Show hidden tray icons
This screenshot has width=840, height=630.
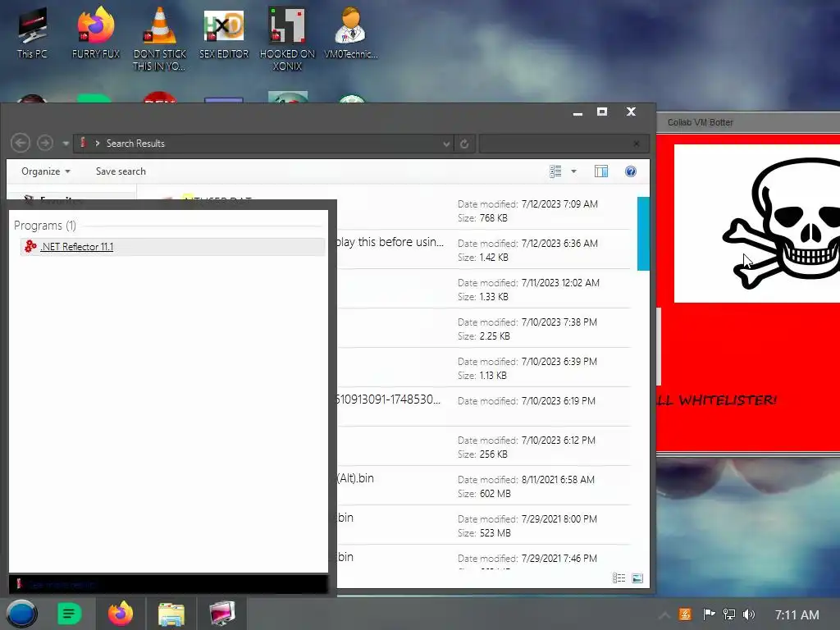pyautogui.click(x=664, y=615)
